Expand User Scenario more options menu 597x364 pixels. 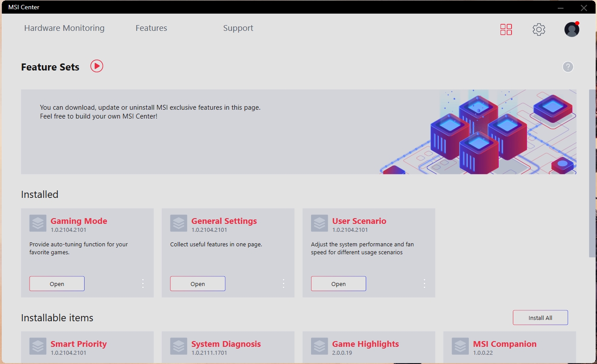click(424, 283)
